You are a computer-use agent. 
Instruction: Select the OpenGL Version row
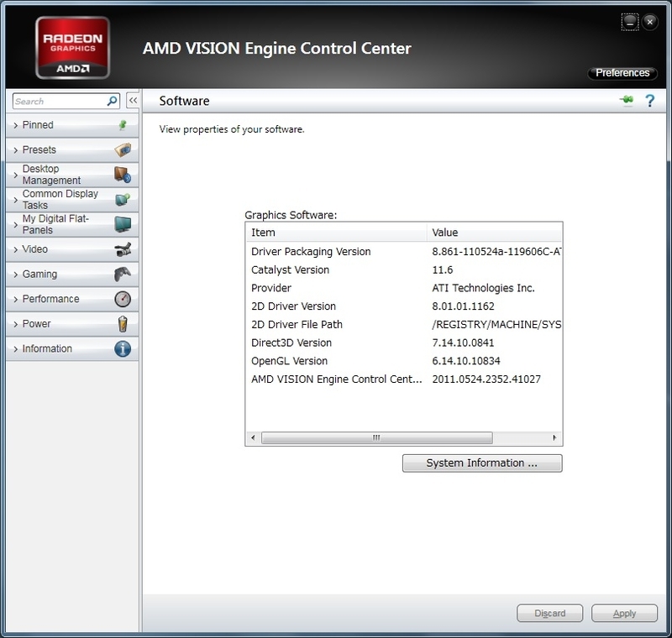[x=404, y=361]
